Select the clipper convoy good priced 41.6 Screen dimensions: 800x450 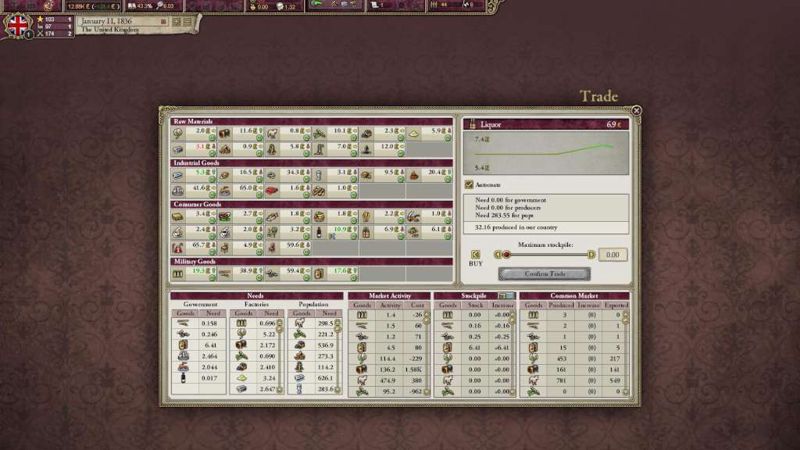coord(193,191)
